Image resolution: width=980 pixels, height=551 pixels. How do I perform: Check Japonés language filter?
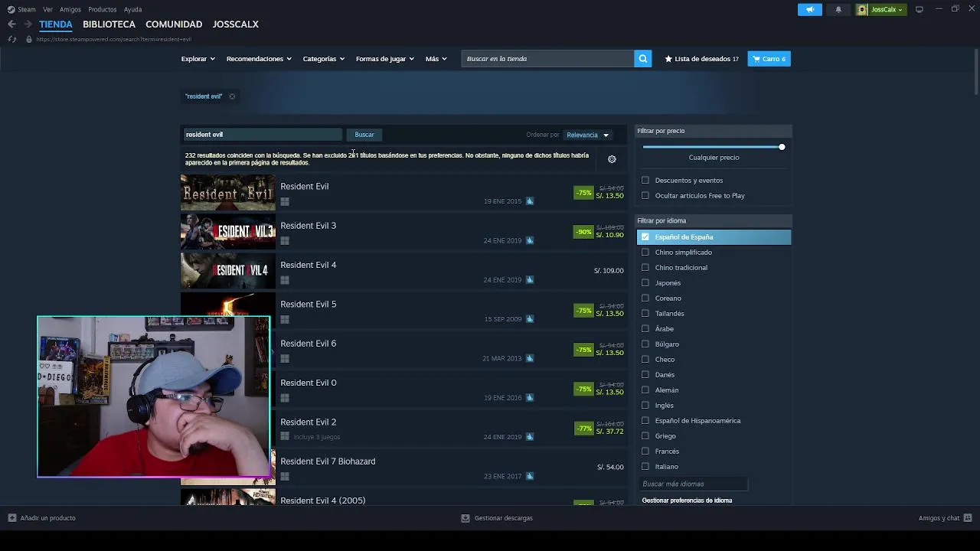645,283
